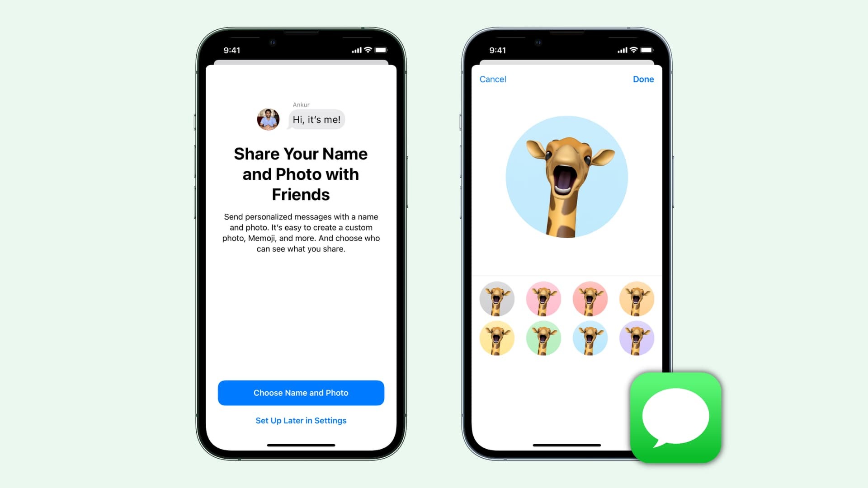Tap Set Up Later in Settings link

coord(301,420)
